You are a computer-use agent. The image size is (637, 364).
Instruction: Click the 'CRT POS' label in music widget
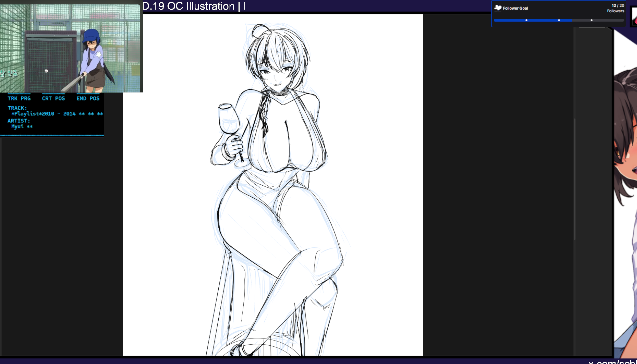tap(53, 98)
